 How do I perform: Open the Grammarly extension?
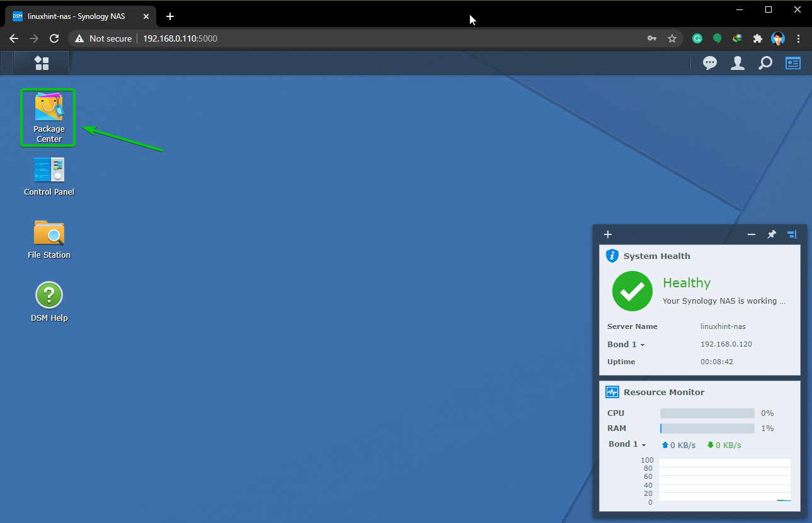pyautogui.click(x=697, y=38)
